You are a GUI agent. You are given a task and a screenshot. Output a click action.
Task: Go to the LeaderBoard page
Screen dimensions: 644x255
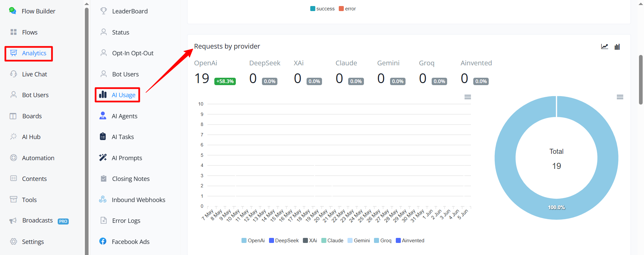pos(130,11)
